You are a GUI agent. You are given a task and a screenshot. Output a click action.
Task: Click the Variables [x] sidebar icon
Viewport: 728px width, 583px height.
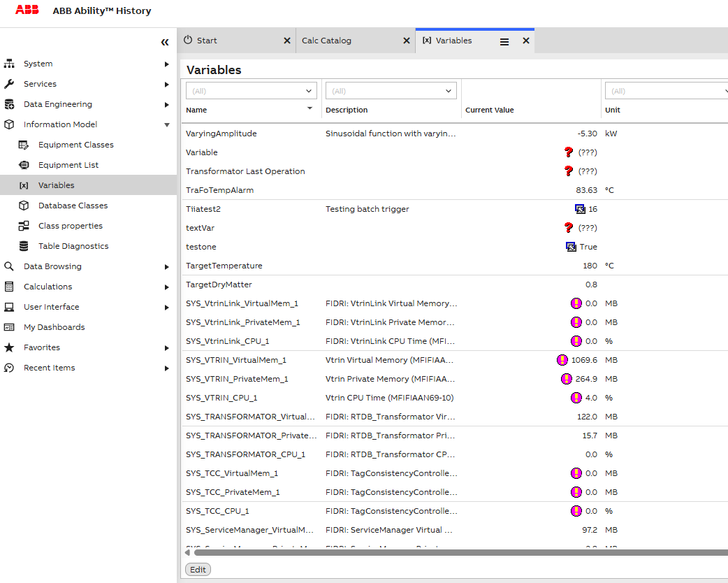pos(24,185)
